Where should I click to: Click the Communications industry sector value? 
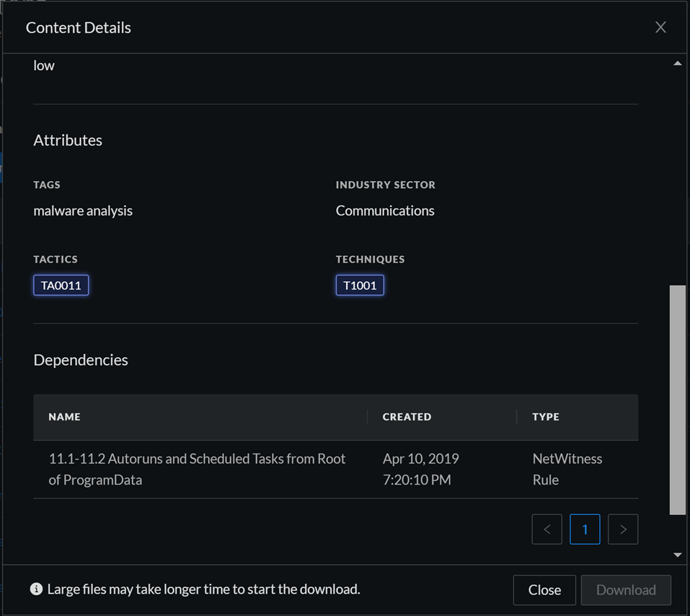(x=385, y=211)
